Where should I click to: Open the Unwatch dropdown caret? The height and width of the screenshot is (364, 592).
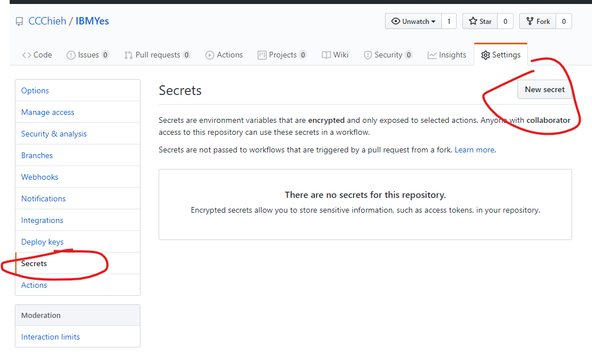tap(433, 22)
